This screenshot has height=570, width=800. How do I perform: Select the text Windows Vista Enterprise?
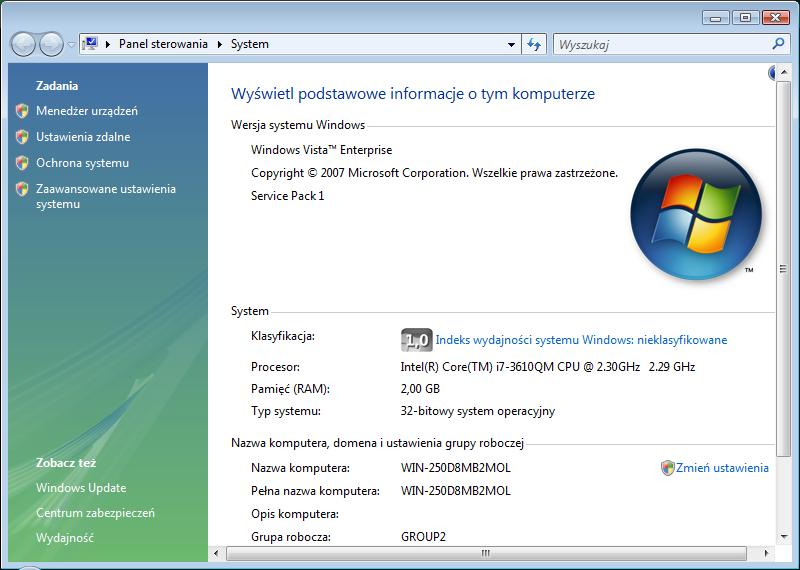point(321,150)
